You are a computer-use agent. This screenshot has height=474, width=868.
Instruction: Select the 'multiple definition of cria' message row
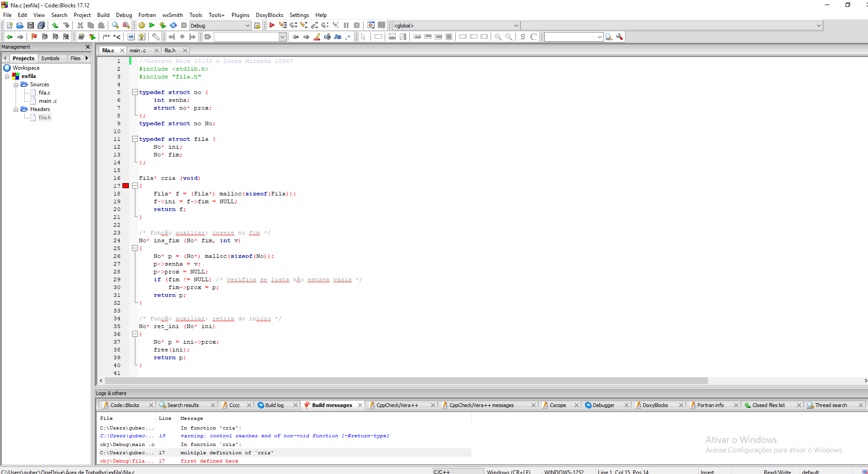coord(285,453)
